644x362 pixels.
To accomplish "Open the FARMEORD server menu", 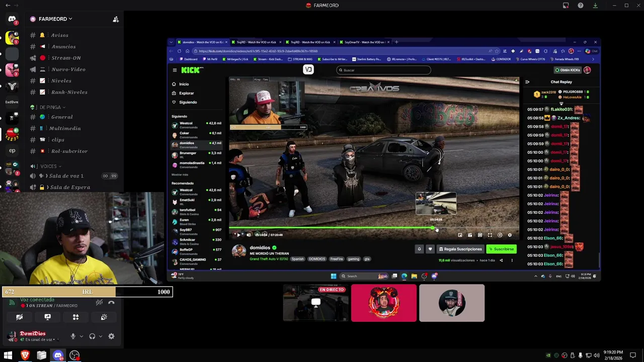I will pos(55,19).
